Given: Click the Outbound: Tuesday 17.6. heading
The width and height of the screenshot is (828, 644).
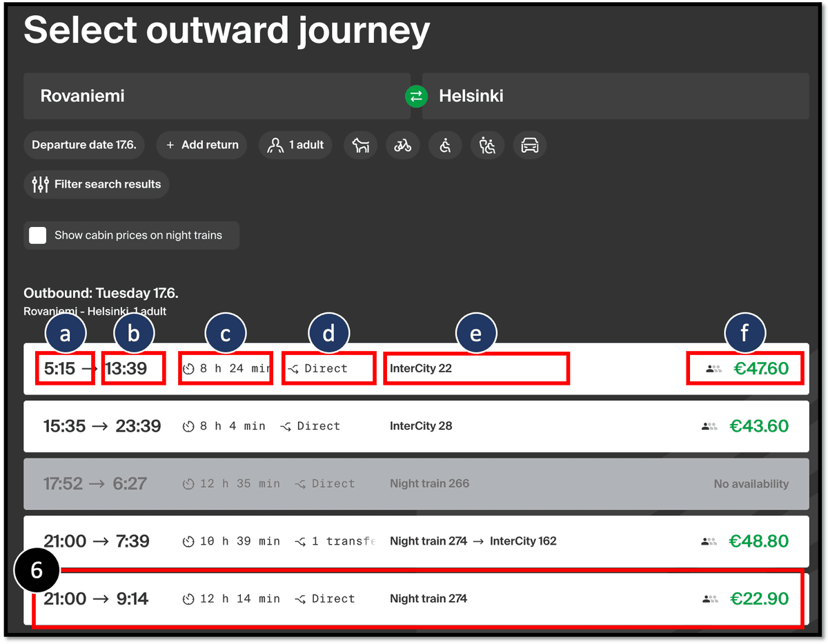Looking at the screenshot, I should 101,293.
